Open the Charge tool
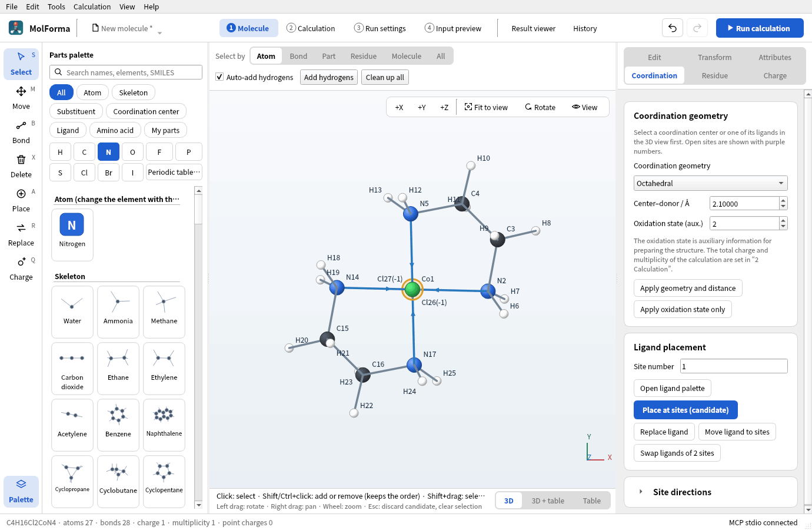The height and width of the screenshot is (530, 812). tap(21, 269)
